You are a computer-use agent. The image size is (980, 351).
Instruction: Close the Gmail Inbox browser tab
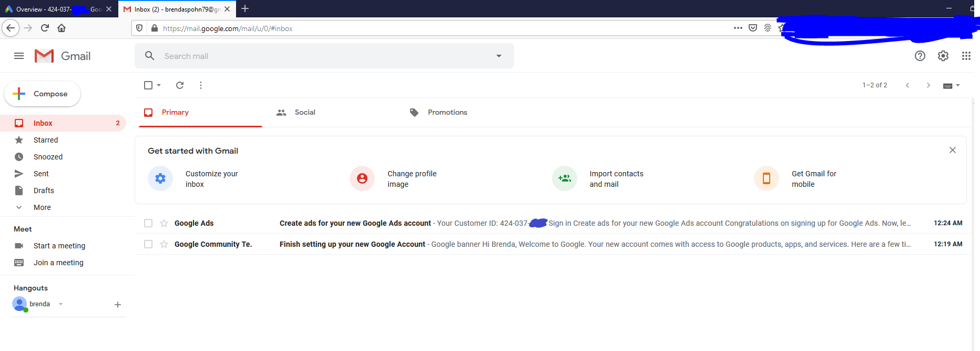coord(227,9)
